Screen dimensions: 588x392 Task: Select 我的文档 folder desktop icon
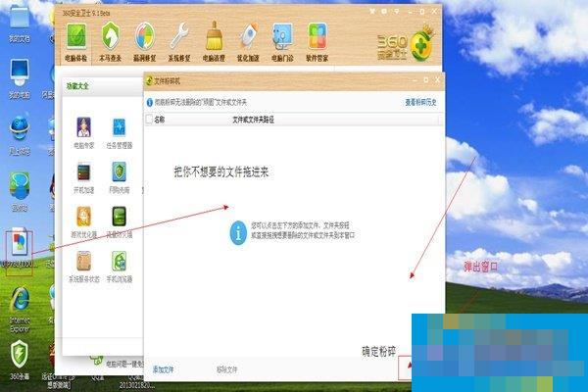(20, 24)
